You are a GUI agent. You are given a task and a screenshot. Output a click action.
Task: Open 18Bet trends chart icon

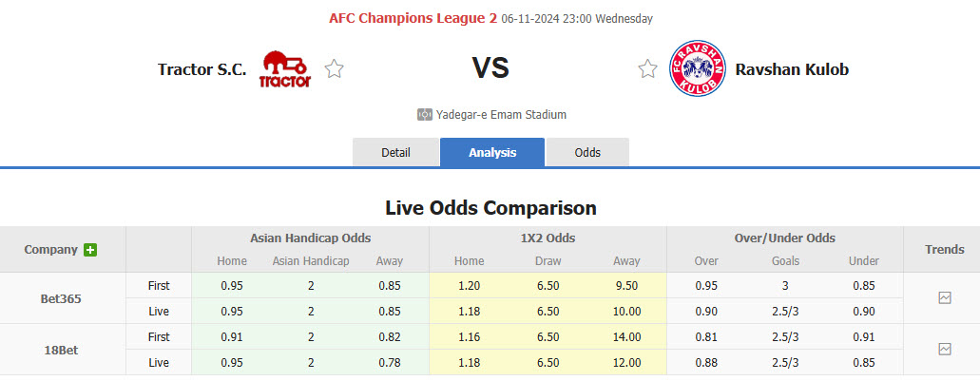[944, 349]
